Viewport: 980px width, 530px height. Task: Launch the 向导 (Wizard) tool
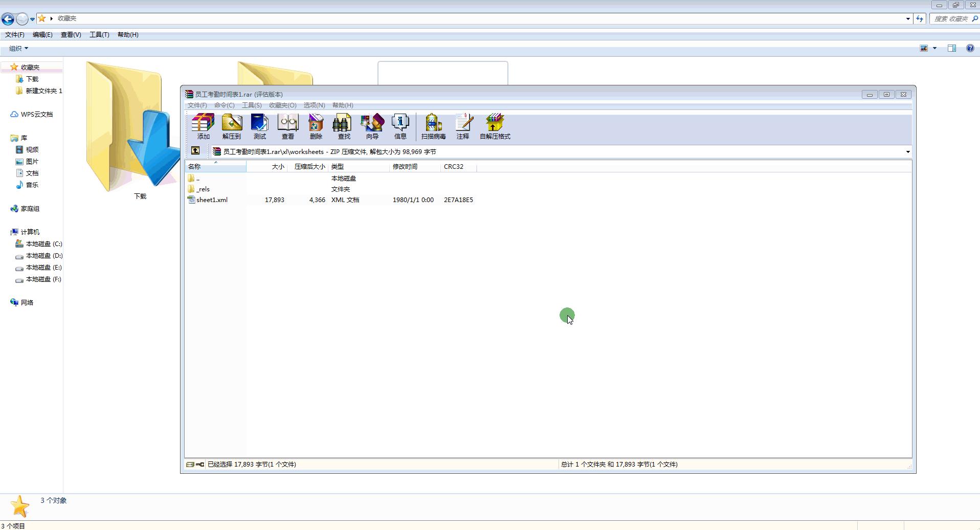pyautogui.click(x=372, y=126)
